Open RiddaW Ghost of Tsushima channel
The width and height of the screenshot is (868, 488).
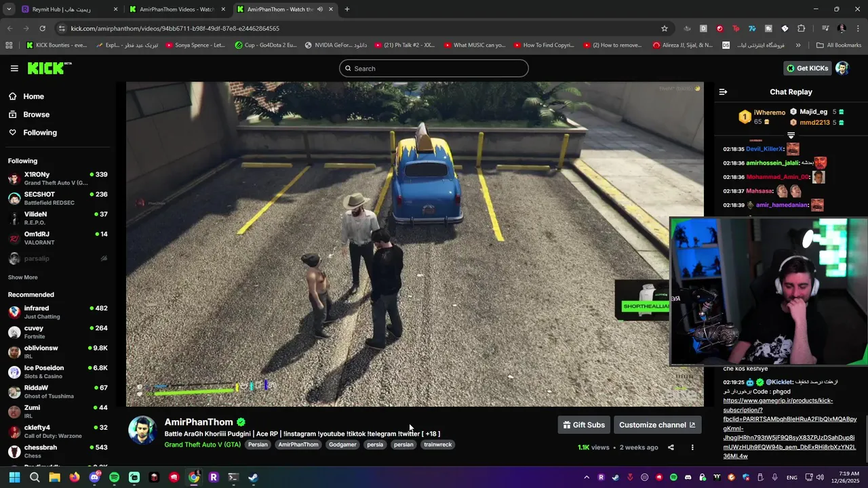58,392
